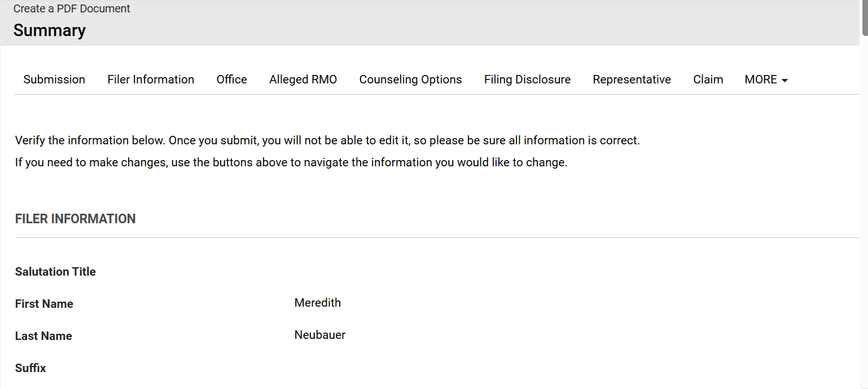
Task: Click the Suffix field label
Action: [30, 368]
